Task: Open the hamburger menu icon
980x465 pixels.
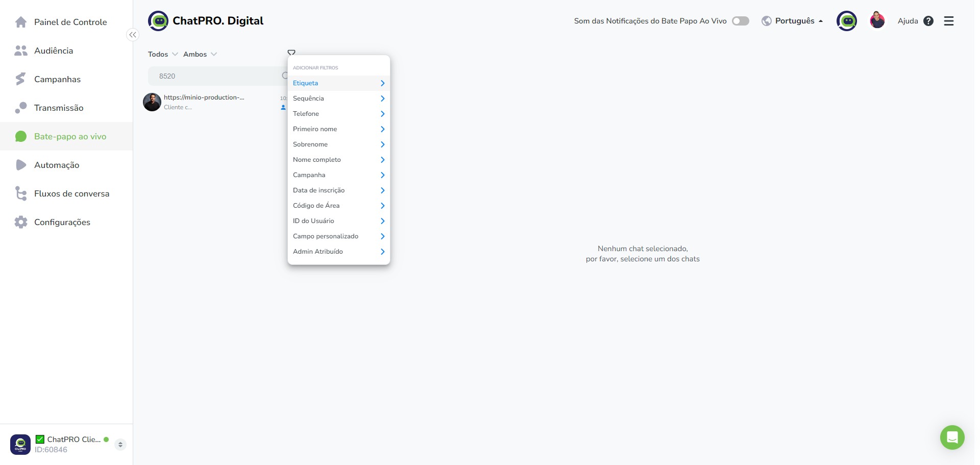Action: pyautogui.click(x=949, y=21)
